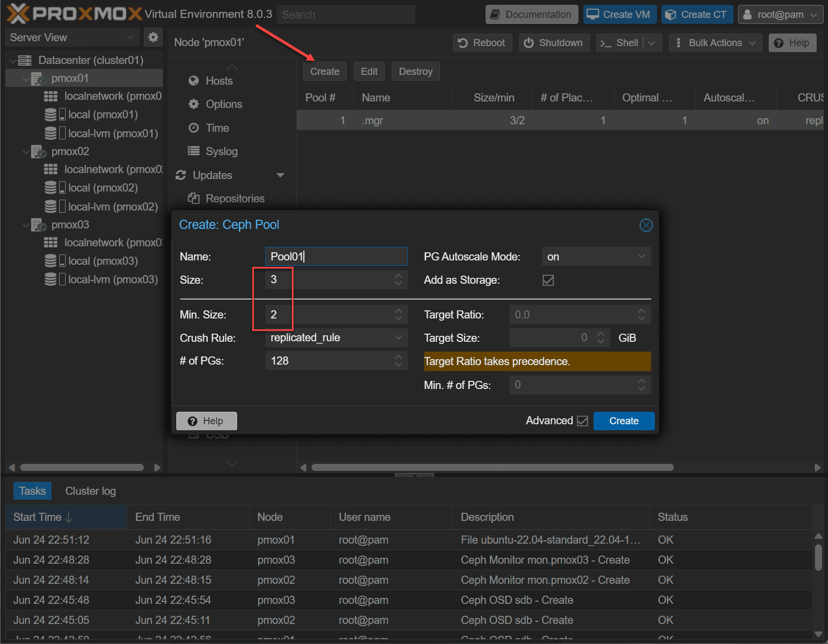Close the Create Ceph Pool dialog
The width and height of the screenshot is (828, 644).
(646, 225)
